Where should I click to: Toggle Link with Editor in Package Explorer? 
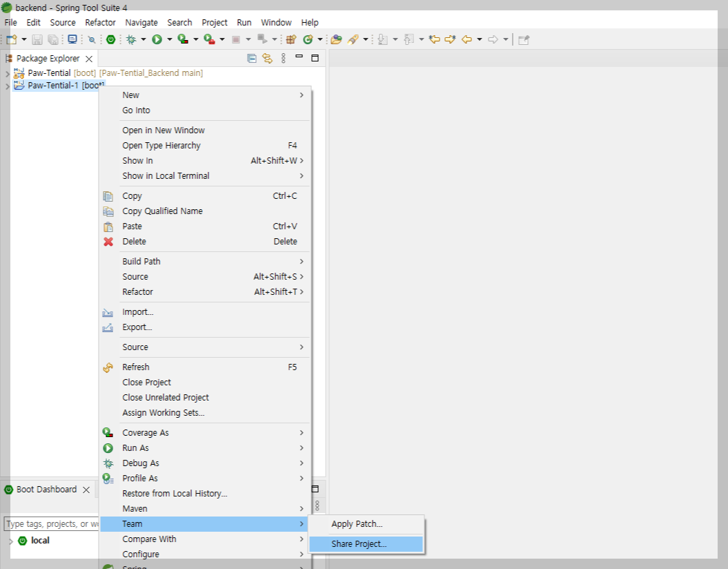click(x=268, y=59)
